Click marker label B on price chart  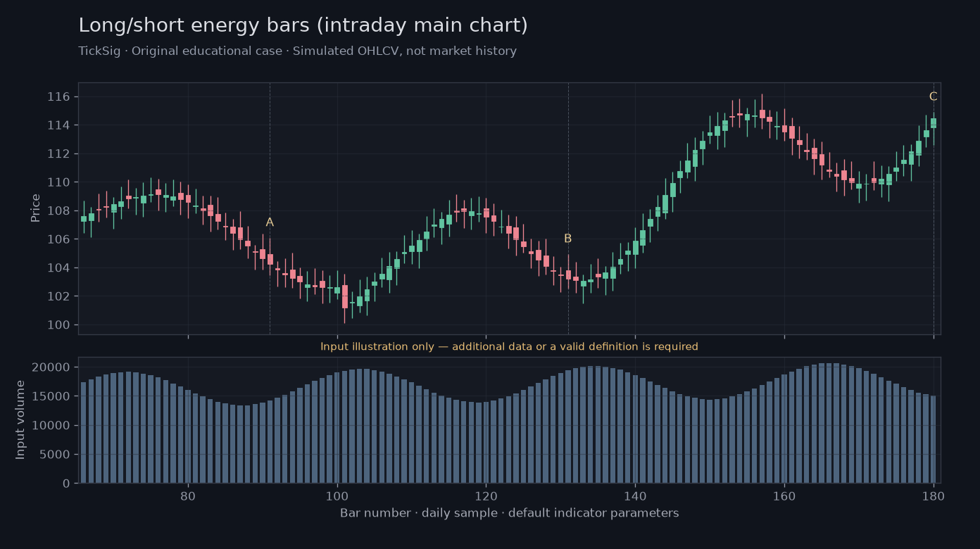point(567,239)
